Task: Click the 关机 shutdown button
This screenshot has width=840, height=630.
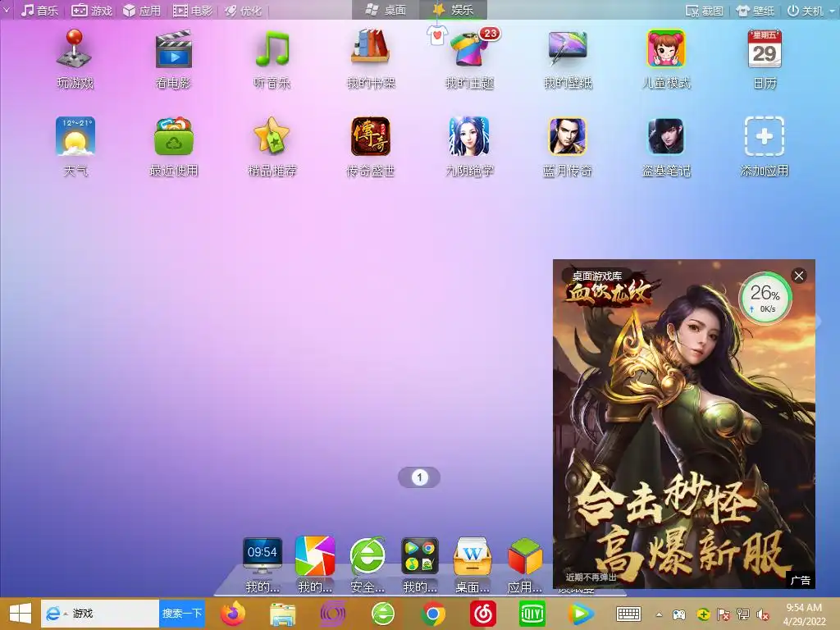Action: [806, 10]
